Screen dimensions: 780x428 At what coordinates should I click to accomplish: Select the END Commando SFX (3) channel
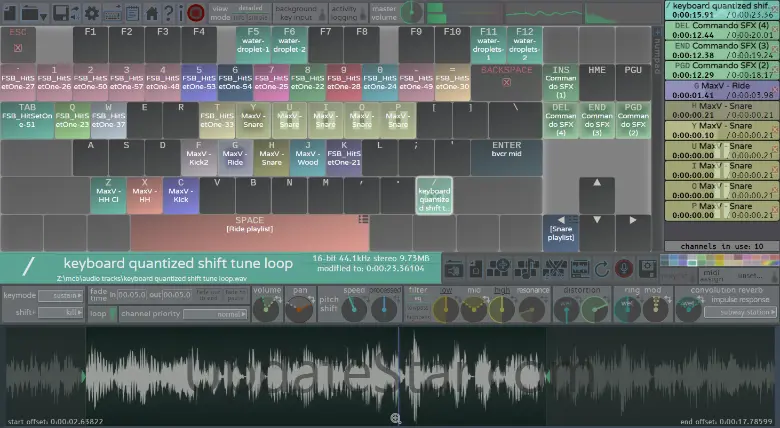(722, 50)
